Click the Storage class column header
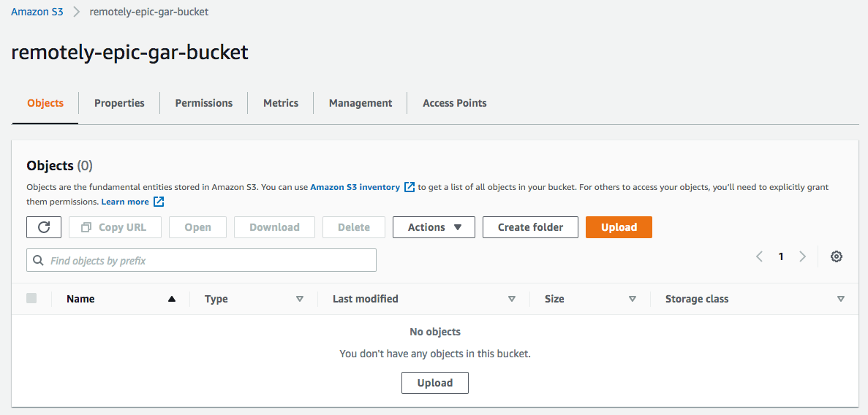This screenshot has height=415, width=868. (x=697, y=299)
